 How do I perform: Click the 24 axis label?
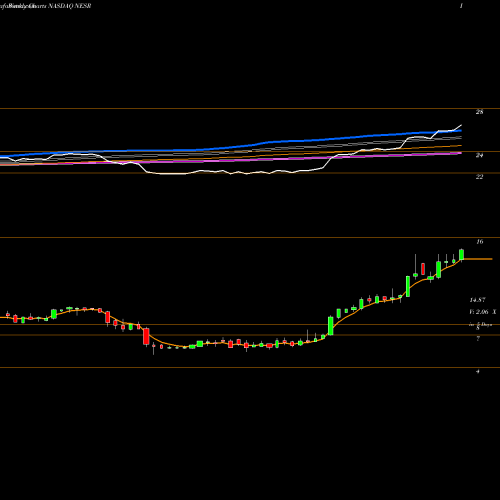click(x=479, y=155)
